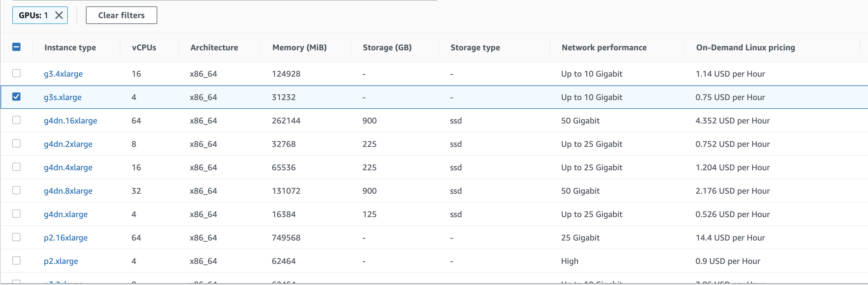Sort by Memory (MiB) column

pos(299,47)
